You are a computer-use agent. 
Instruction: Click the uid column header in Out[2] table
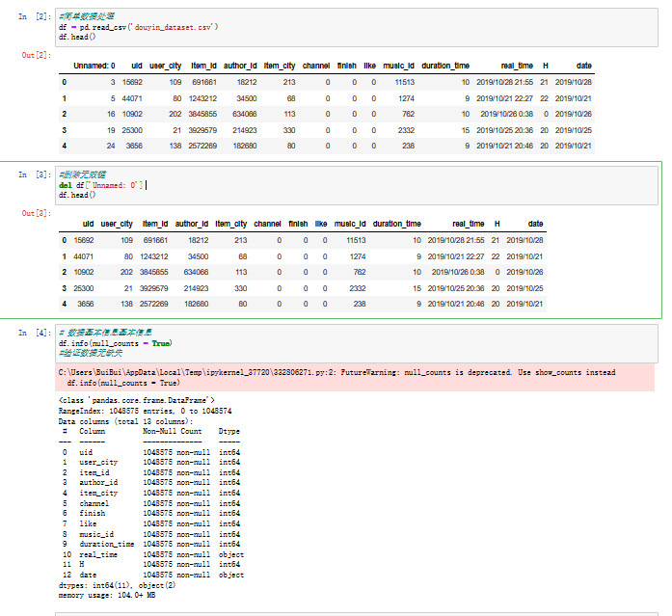137,66
